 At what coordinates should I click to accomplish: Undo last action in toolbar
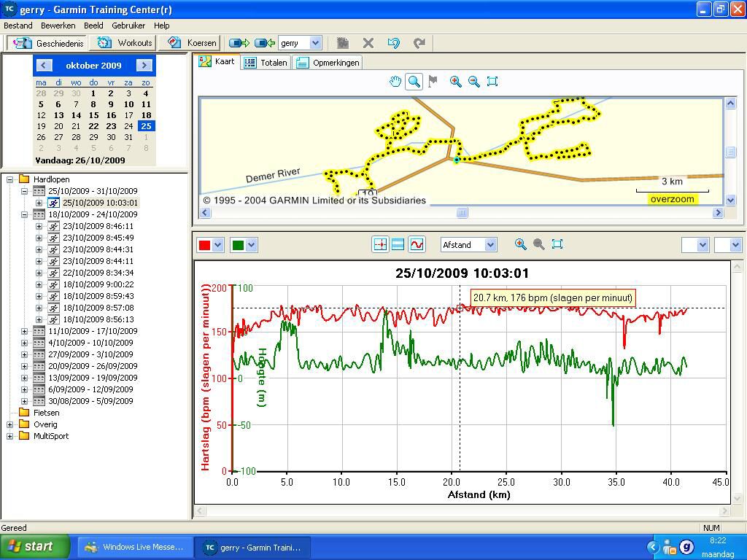pos(393,43)
